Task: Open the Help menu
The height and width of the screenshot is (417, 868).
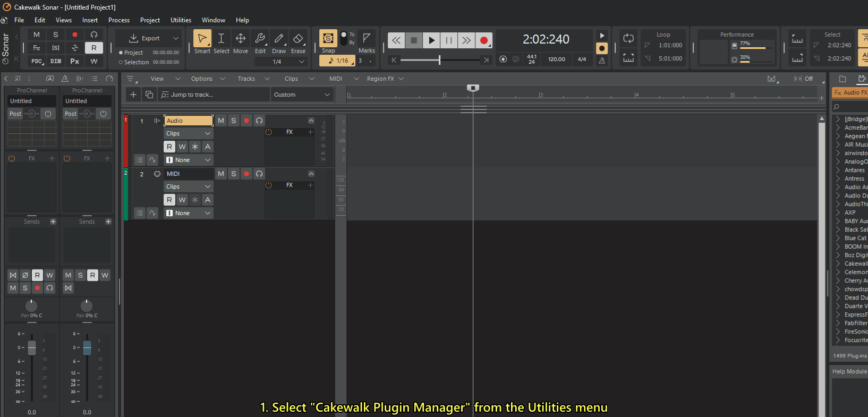Action: pyautogui.click(x=242, y=20)
